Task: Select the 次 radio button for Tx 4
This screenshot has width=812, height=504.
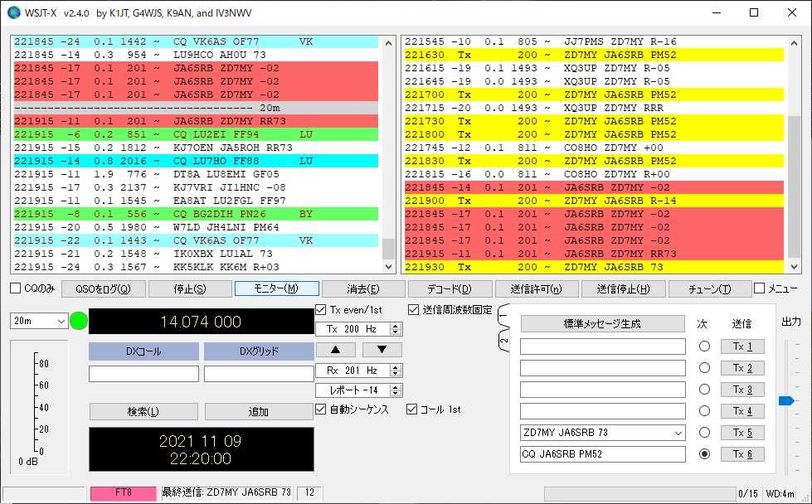Action: 704,411
